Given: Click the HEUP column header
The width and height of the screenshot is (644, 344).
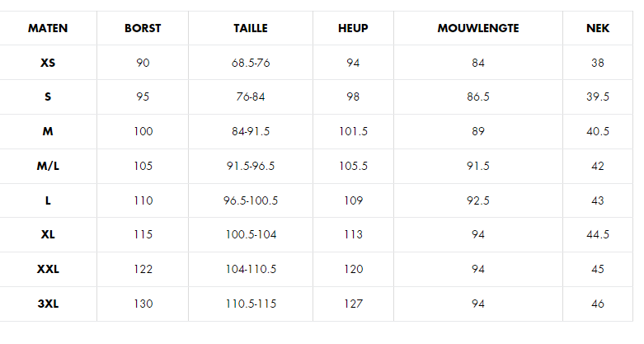Looking at the screenshot, I should pos(353,28).
